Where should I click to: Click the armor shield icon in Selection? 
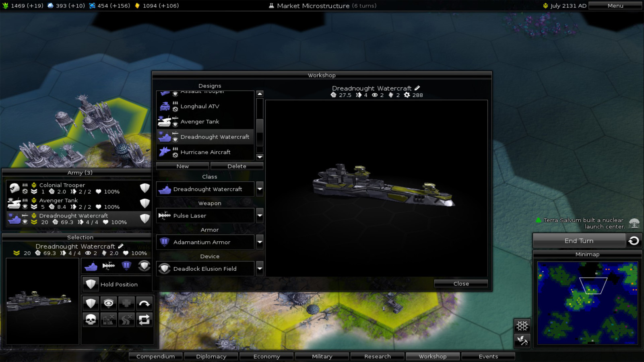pyautogui.click(x=126, y=266)
